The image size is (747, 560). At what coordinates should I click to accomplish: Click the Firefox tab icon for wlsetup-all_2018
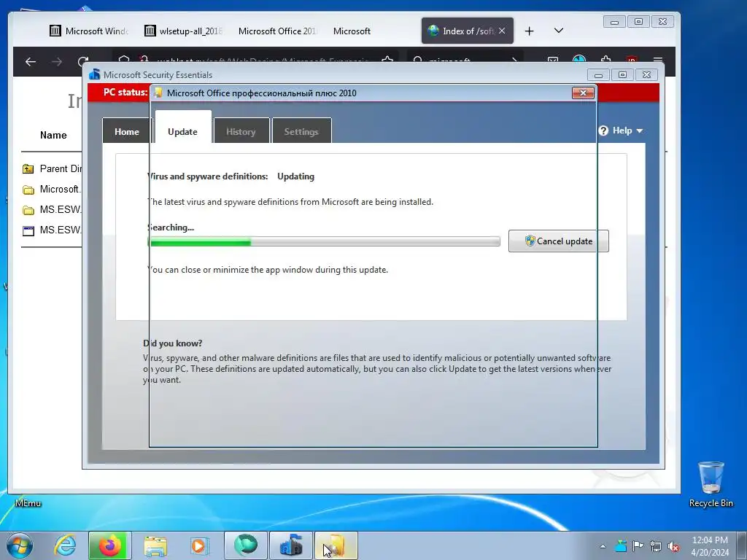(150, 31)
